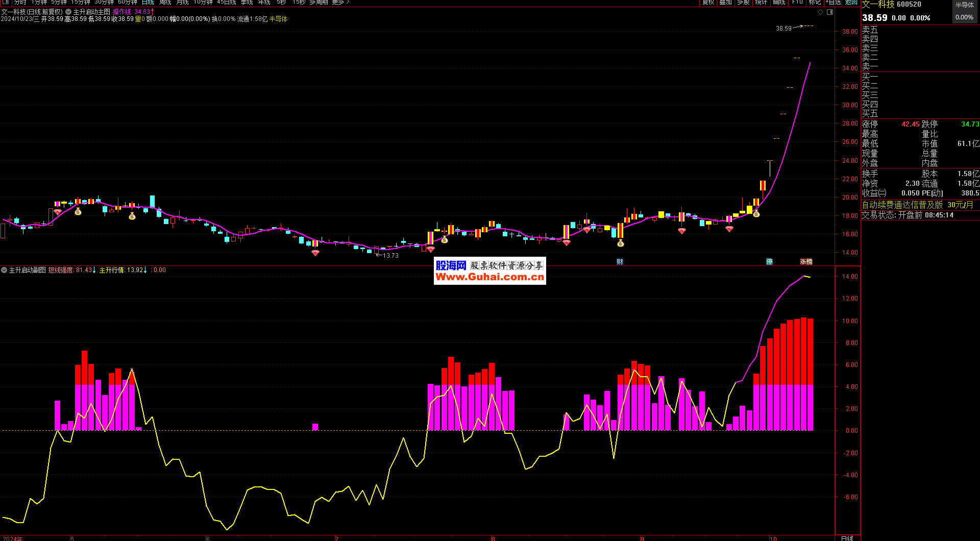Click the 半导体 sector box
The image size is (980, 541).
click(964, 5)
